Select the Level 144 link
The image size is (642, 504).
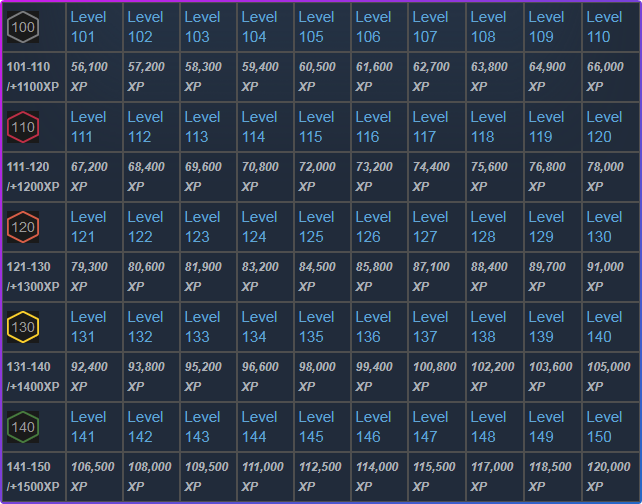coord(260,427)
